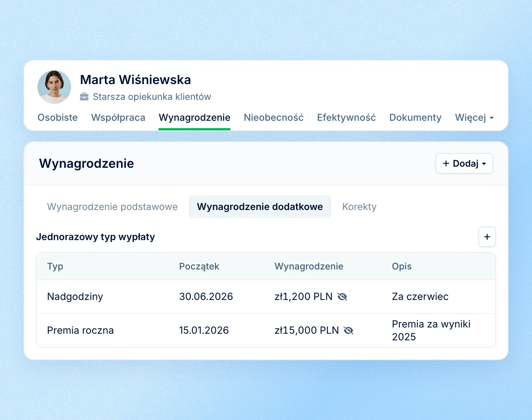Open the Dodaj dropdown button
532x420 pixels.
(464, 163)
